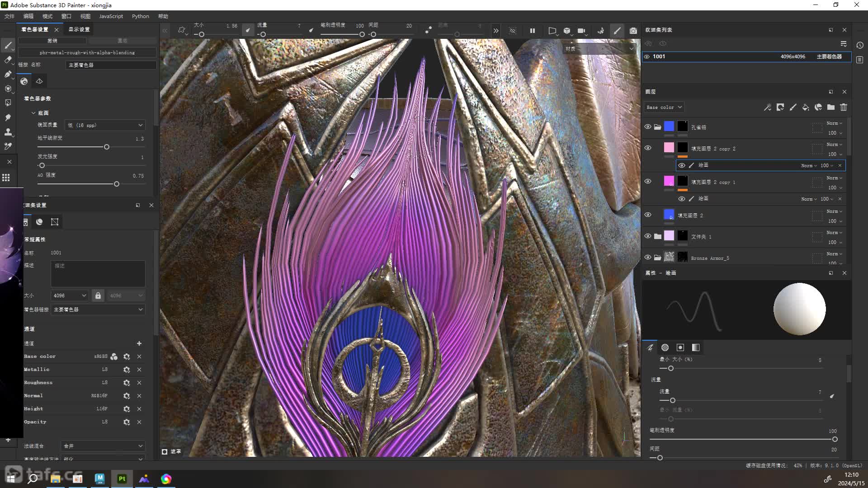Image resolution: width=868 pixels, height=488 pixels.
Task: Switch to the 着色器设置 tab
Action: point(35,29)
